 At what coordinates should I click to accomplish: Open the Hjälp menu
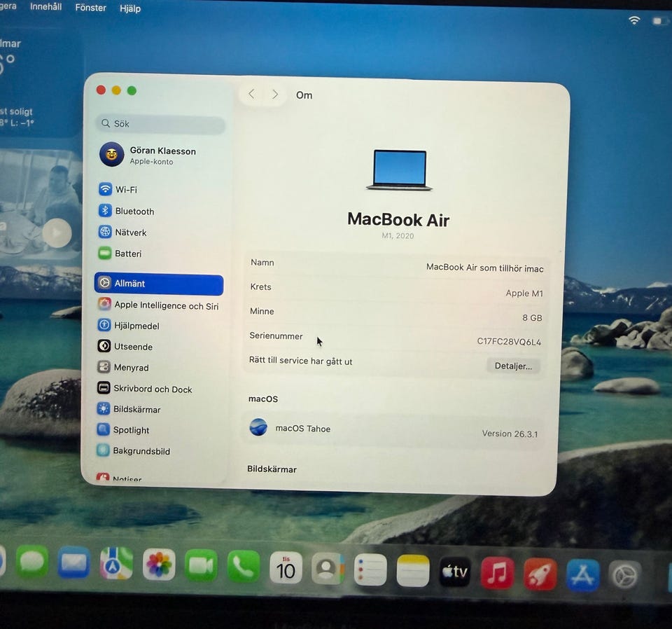[130, 8]
